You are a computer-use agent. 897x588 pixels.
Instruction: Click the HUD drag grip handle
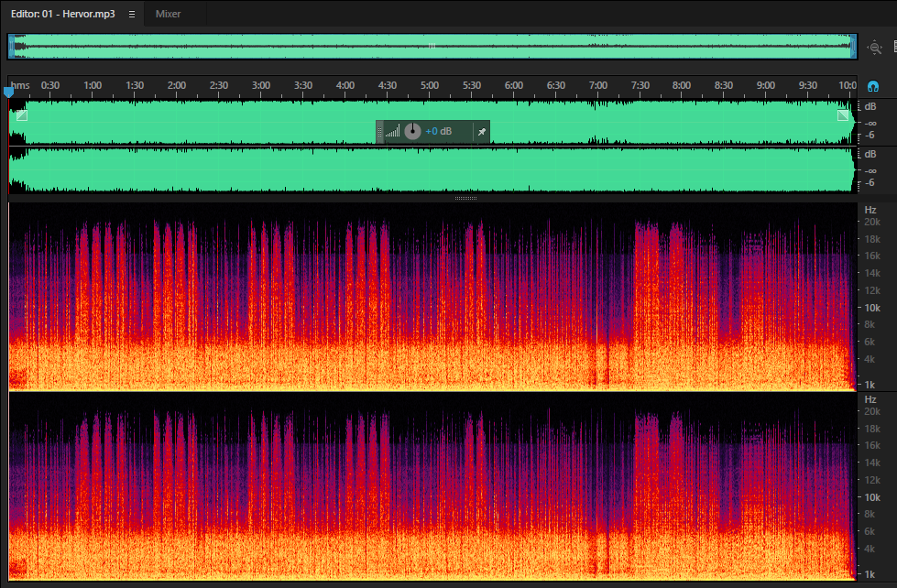click(x=380, y=132)
